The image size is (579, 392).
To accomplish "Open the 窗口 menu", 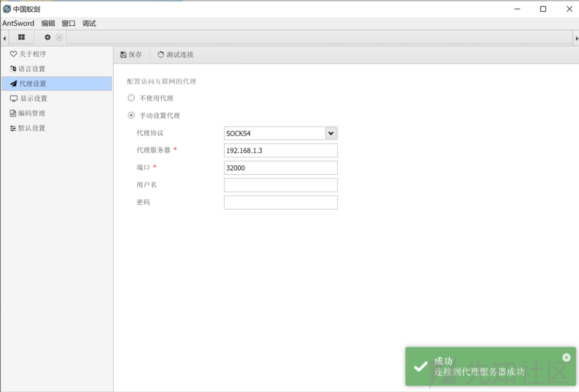I will [x=69, y=23].
